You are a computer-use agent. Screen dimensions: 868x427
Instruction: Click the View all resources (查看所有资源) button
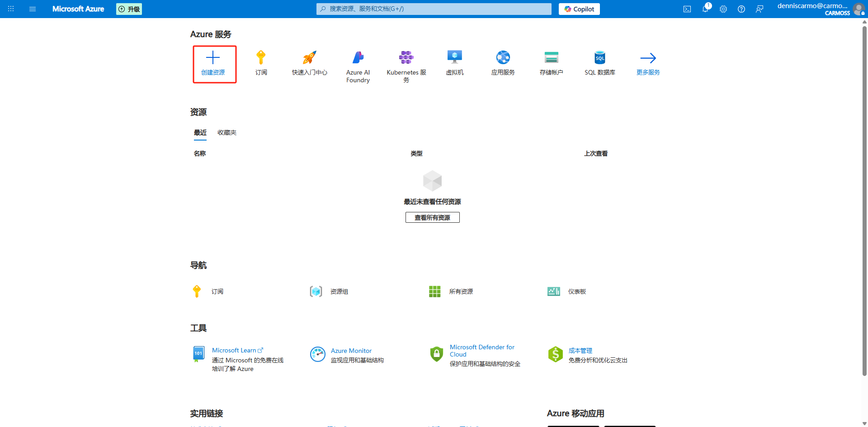pos(432,217)
